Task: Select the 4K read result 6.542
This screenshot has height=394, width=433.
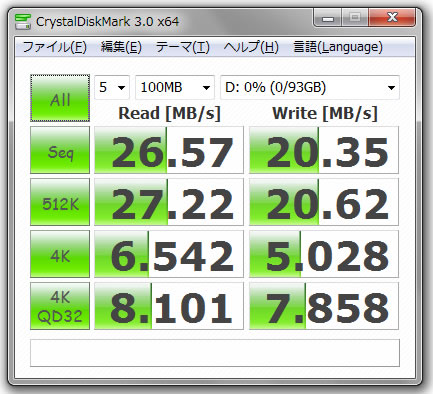Action: [x=169, y=254]
